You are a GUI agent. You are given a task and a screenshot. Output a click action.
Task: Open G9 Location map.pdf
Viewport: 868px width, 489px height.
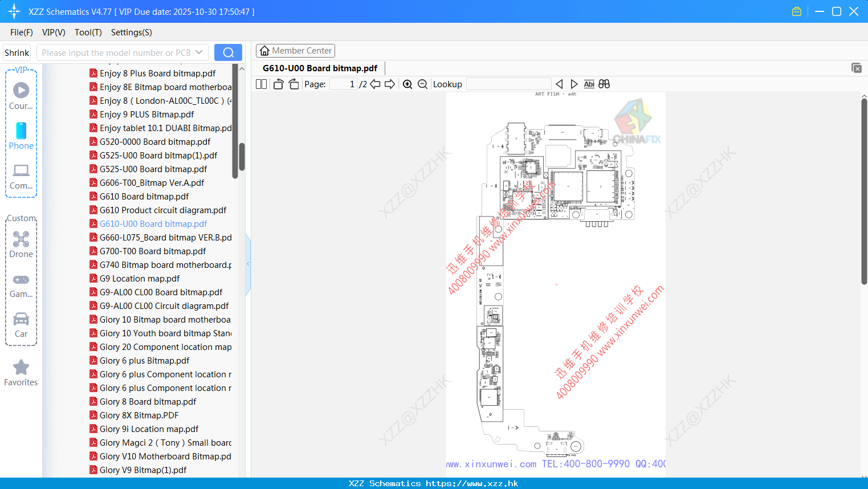tap(140, 279)
